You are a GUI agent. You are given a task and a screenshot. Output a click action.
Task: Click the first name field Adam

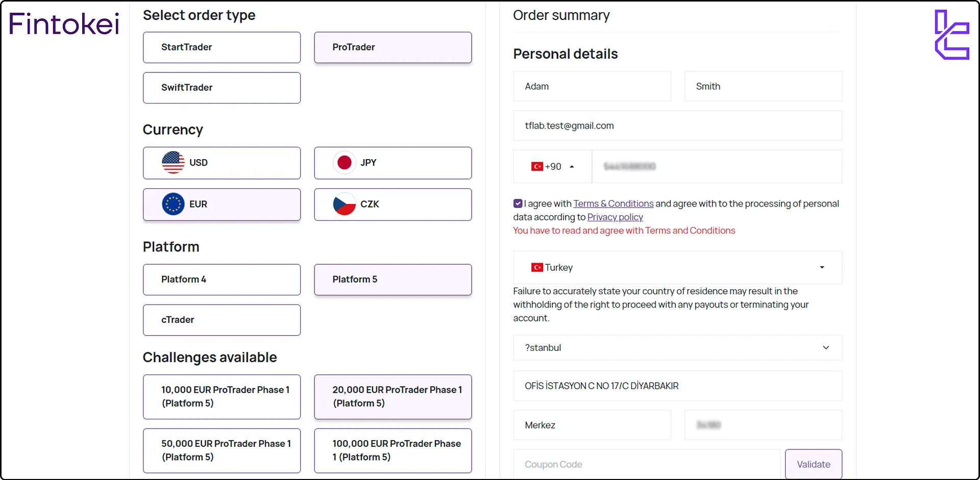(592, 86)
